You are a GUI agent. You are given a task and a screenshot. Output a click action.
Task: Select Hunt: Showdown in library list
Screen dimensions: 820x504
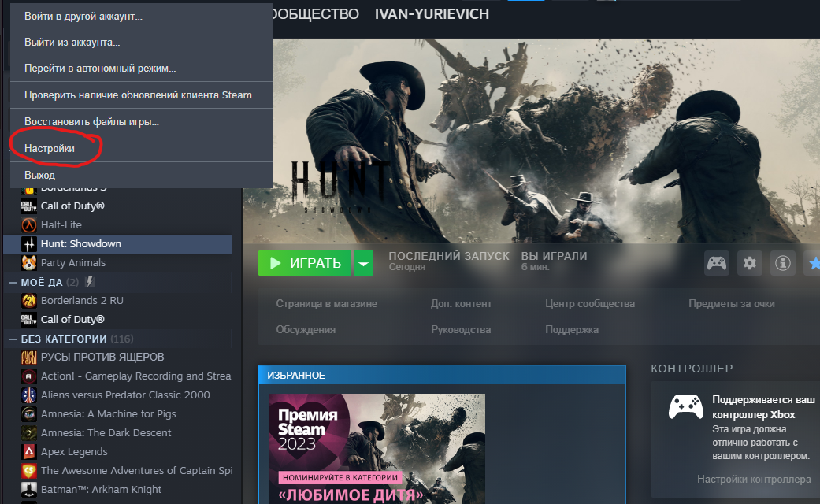(x=117, y=244)
